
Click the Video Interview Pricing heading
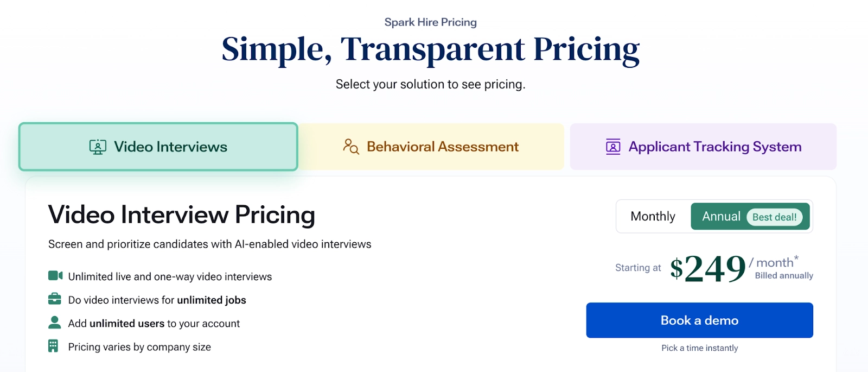click(x=181, y=214)
